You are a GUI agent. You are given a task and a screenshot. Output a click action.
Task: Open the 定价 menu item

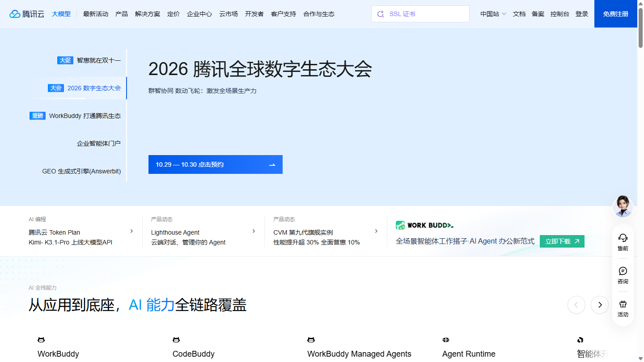click(174, 14)
